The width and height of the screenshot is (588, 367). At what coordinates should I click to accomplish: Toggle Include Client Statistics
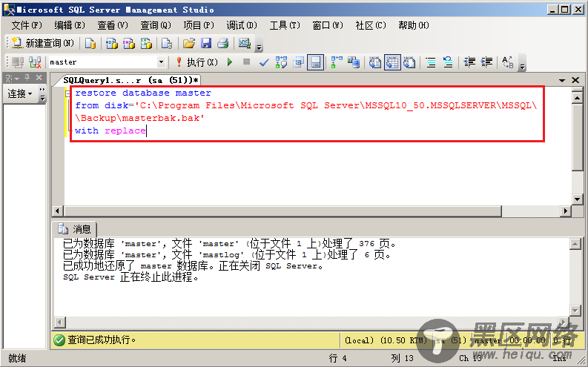pos(354,62)
